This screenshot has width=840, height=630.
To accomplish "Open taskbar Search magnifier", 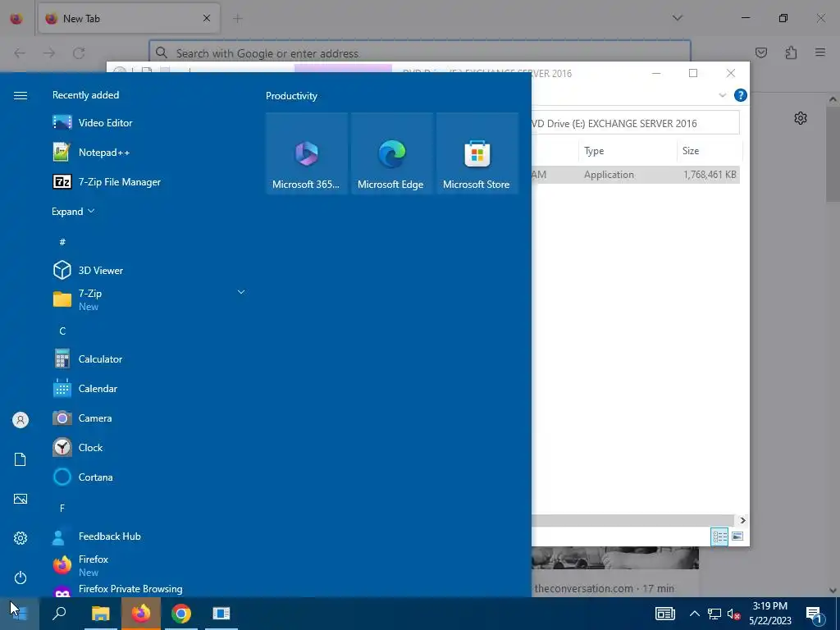I will point(59,614).
